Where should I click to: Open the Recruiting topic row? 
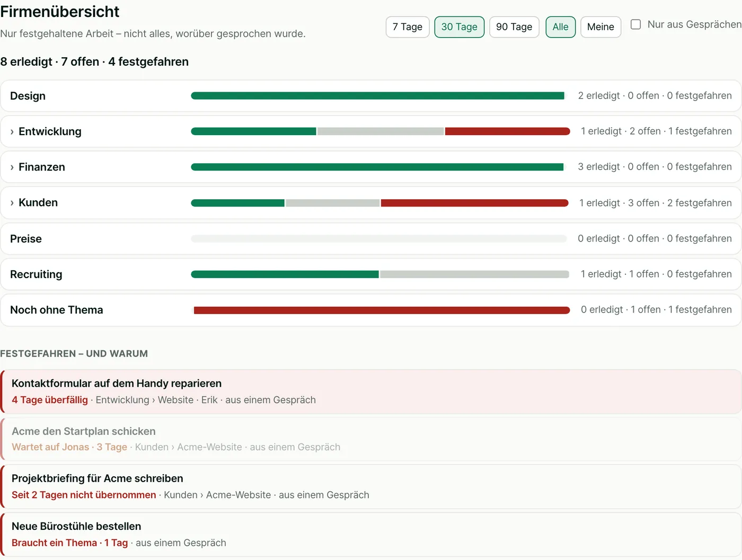pyautogui.click(x=371, y=274)
